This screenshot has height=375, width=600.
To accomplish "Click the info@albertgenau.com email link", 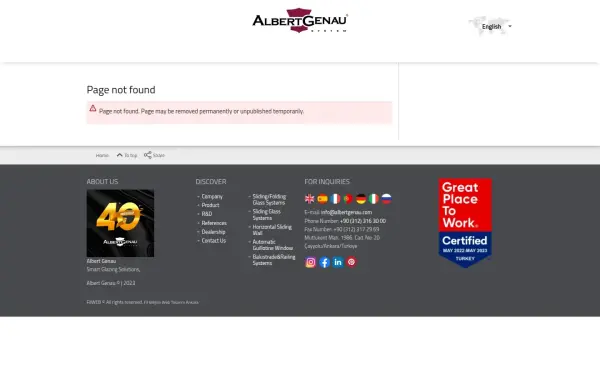I will coord(346,212).
